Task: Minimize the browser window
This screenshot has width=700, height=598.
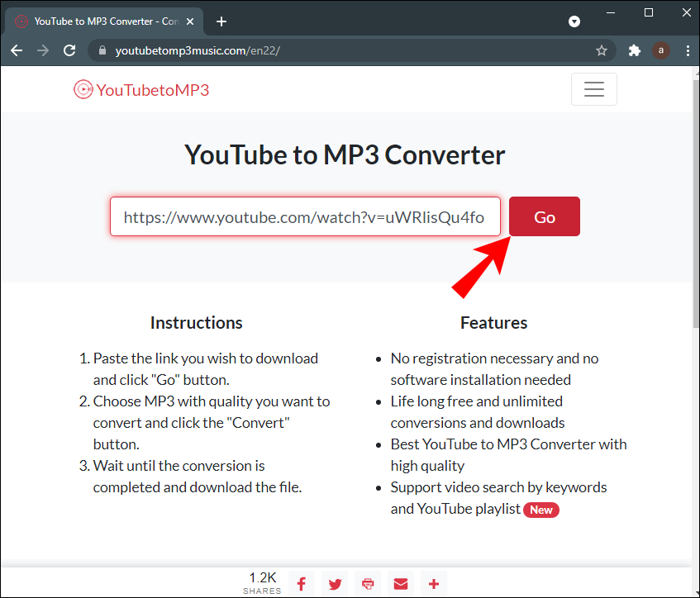Action: [610, 12]
